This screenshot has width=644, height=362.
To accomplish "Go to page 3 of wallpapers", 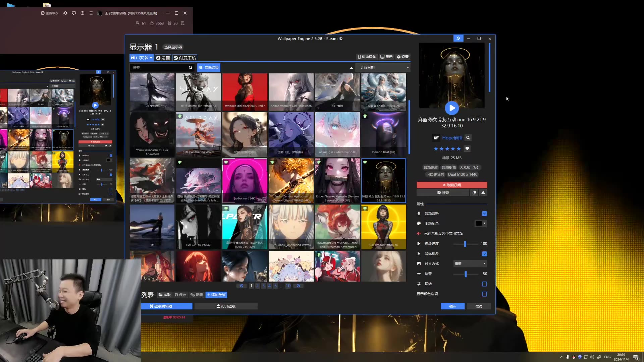I will 263,286.
